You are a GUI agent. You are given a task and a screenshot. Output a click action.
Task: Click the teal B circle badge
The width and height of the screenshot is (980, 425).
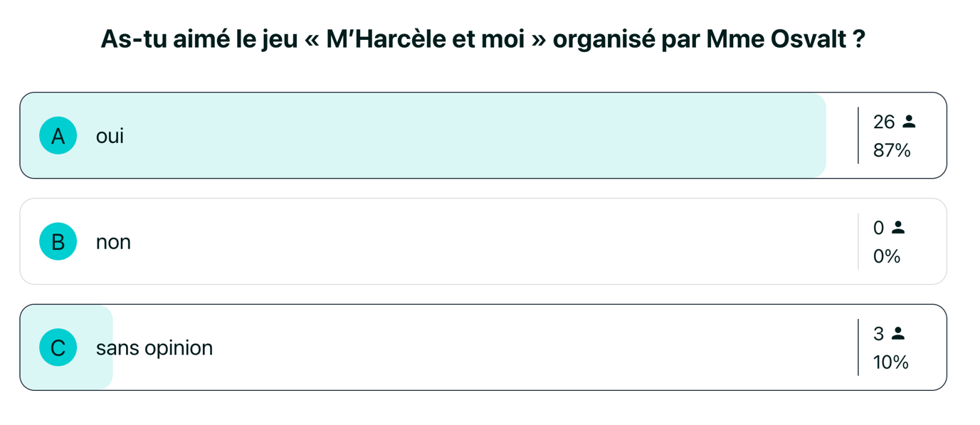[58, 241]
